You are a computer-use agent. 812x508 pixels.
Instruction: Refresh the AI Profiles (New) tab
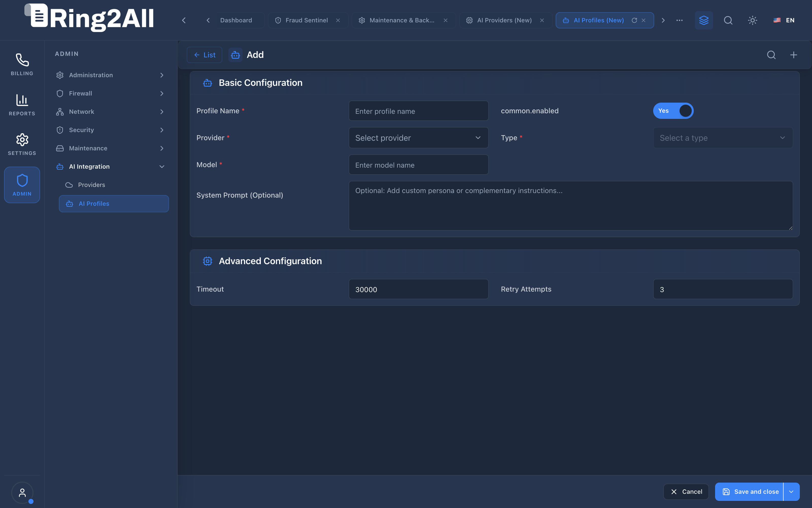pos(634,20)
